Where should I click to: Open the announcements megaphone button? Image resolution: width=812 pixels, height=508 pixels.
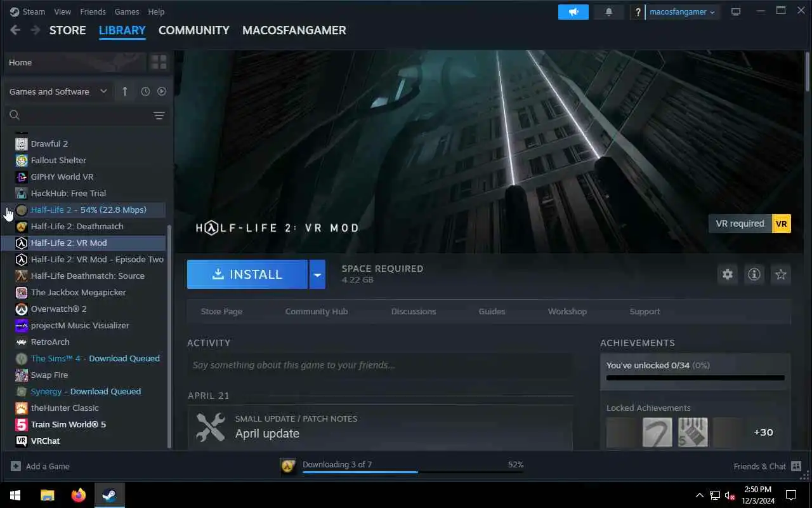[x=573, y=11]
